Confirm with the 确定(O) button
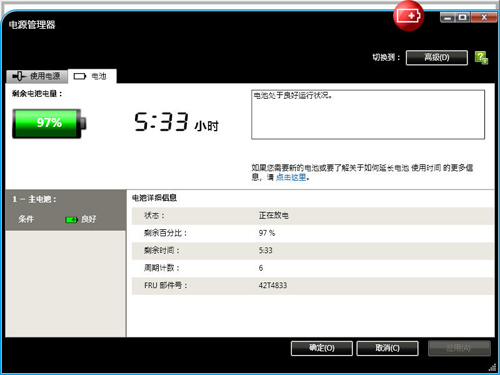500x375 pixels. [322, 348]
